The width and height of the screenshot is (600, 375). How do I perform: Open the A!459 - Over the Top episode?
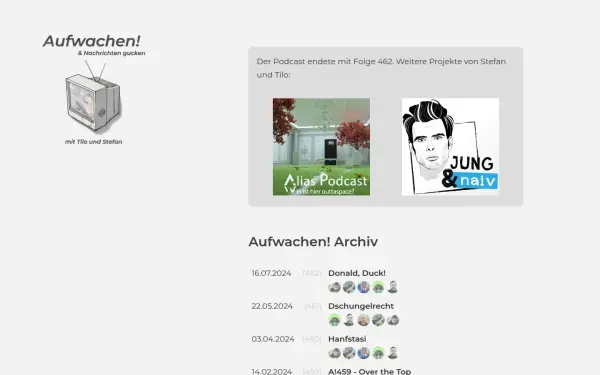click(369, 371)
